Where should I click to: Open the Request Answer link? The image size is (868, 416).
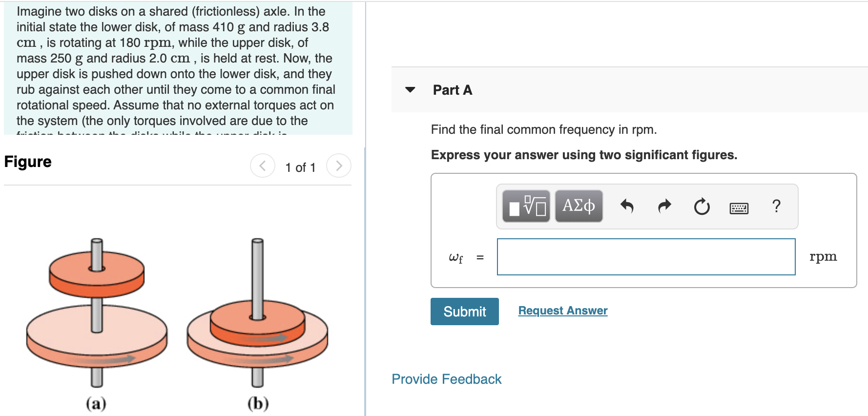[x=562, y=310]
